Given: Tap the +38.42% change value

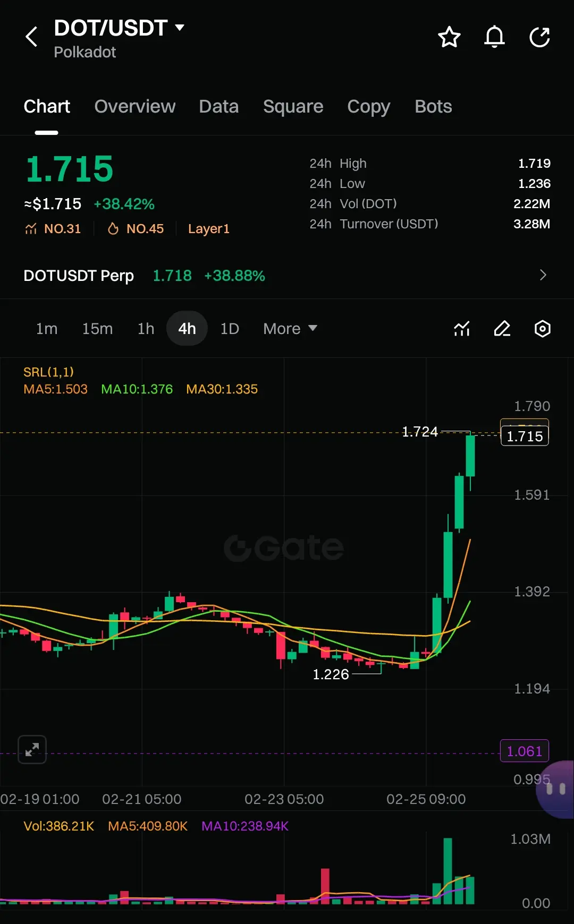Looking at the screenshot, I should [124, 204].
